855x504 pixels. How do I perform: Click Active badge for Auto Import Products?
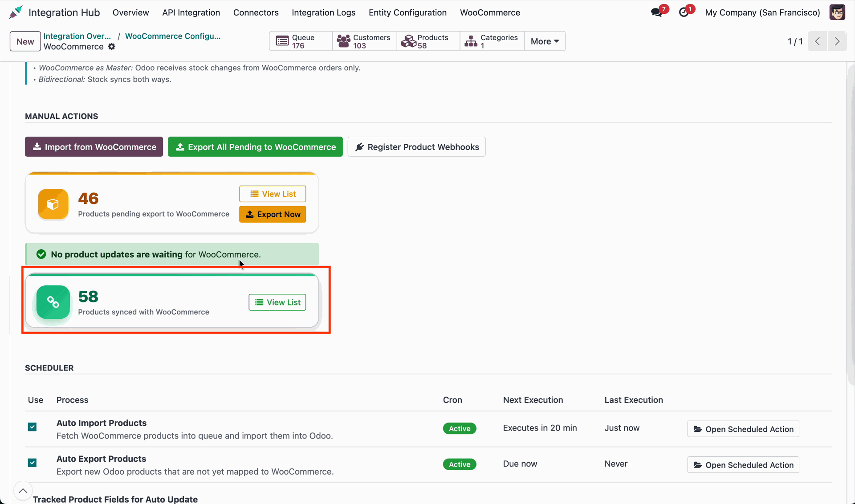460,428
